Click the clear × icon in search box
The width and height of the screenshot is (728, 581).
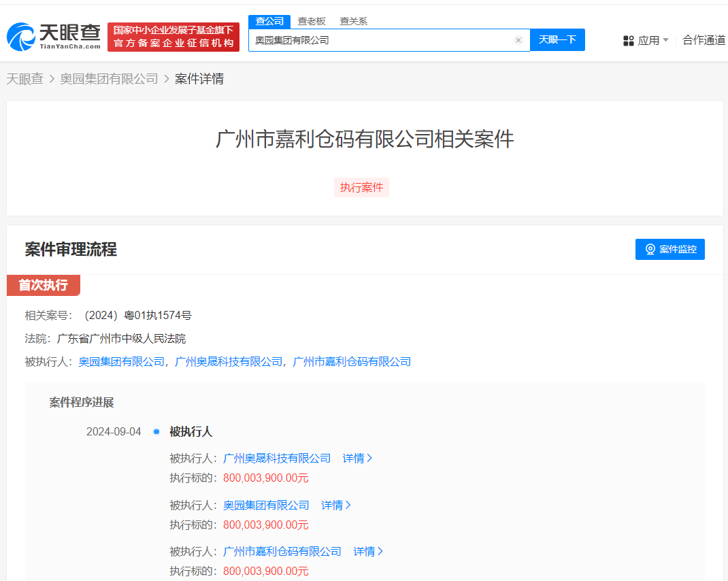[518, 39]
